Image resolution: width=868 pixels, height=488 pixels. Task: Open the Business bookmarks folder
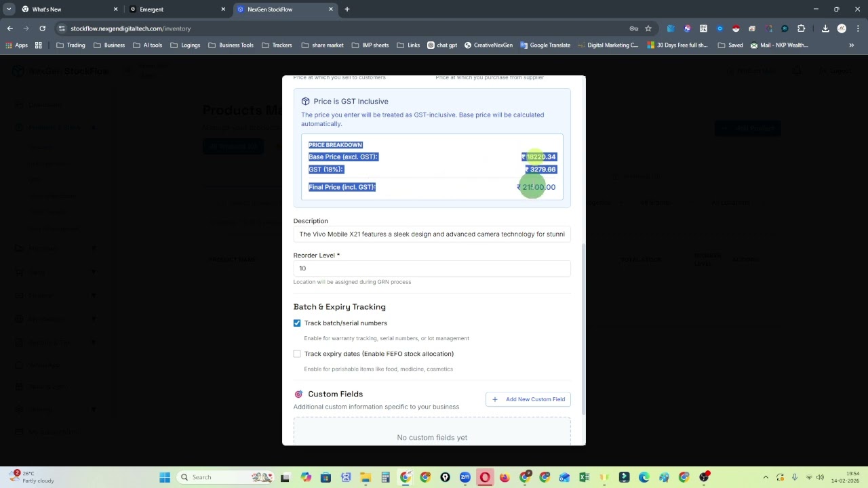pyautogui.click(x=108, y=45)
